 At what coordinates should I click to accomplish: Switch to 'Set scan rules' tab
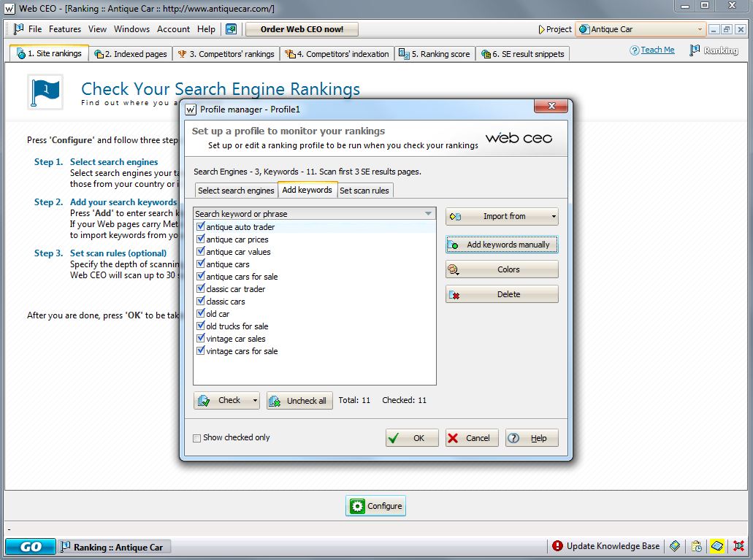[364, 191]
